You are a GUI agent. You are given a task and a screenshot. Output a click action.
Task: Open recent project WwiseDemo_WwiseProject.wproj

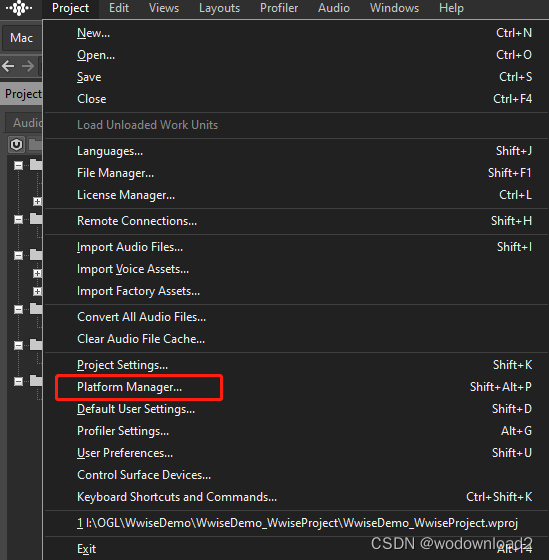(296, 523)
